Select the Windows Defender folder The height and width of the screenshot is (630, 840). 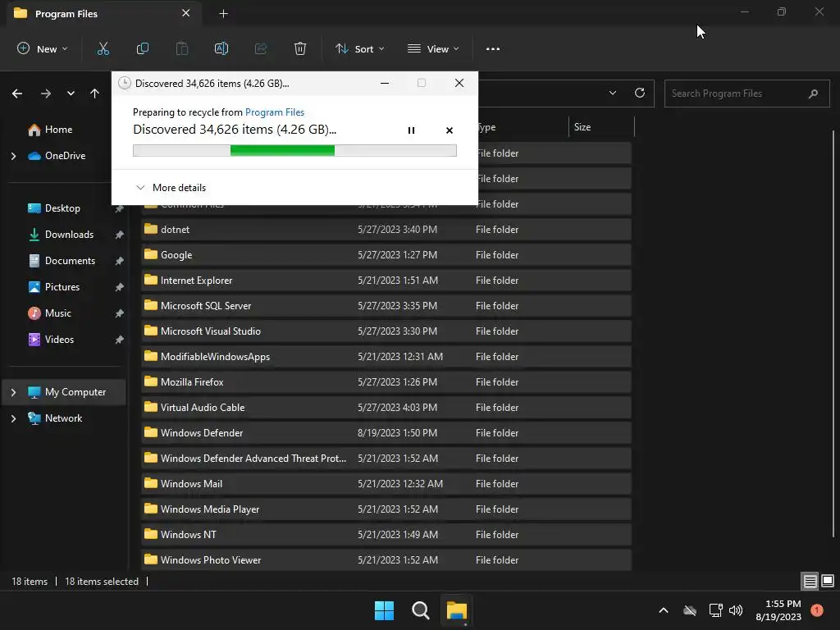tap(386, 433)
